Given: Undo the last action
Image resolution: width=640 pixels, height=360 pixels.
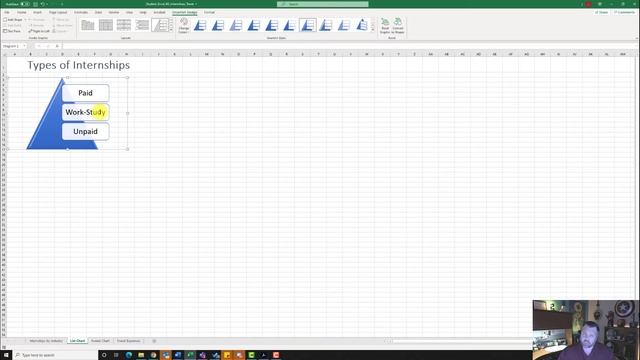Looking at the screenshot, I should [x=42, y=4].
